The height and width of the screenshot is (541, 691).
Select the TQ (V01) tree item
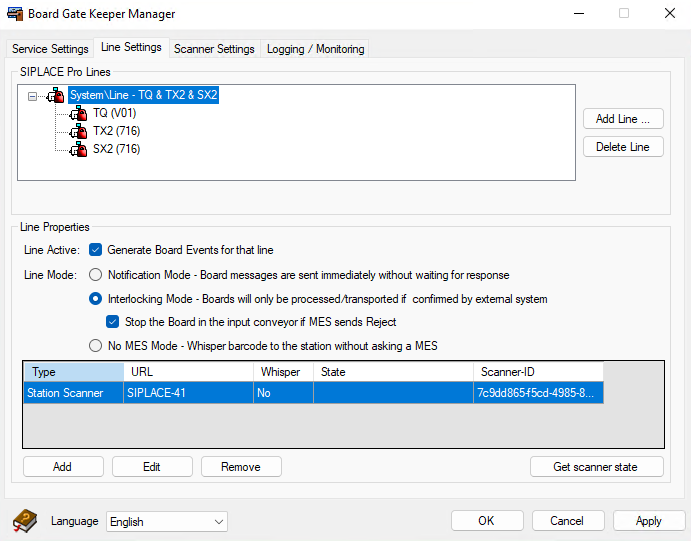pyautogui.click(x=115, y=113)
